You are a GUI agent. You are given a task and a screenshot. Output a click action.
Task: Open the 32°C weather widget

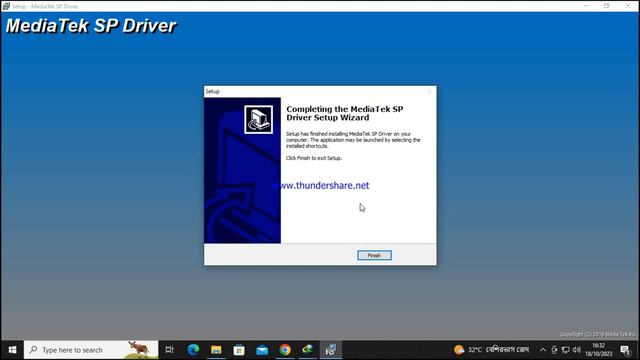pos(491,350)
